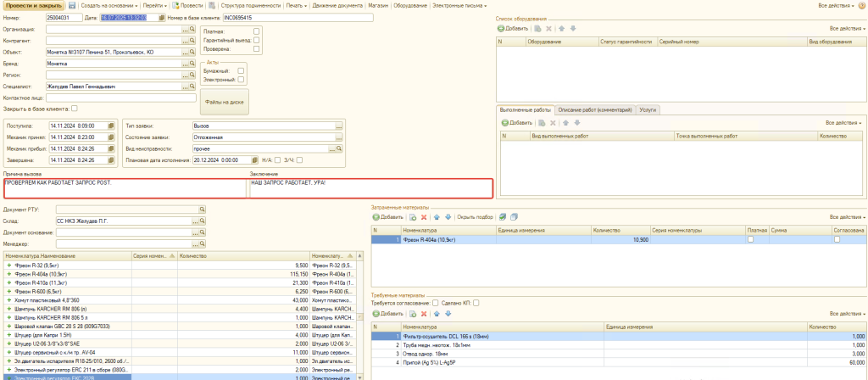
Task: Enable the Платная checkbox
Action: pyautogui.click(x=257, y=31)
